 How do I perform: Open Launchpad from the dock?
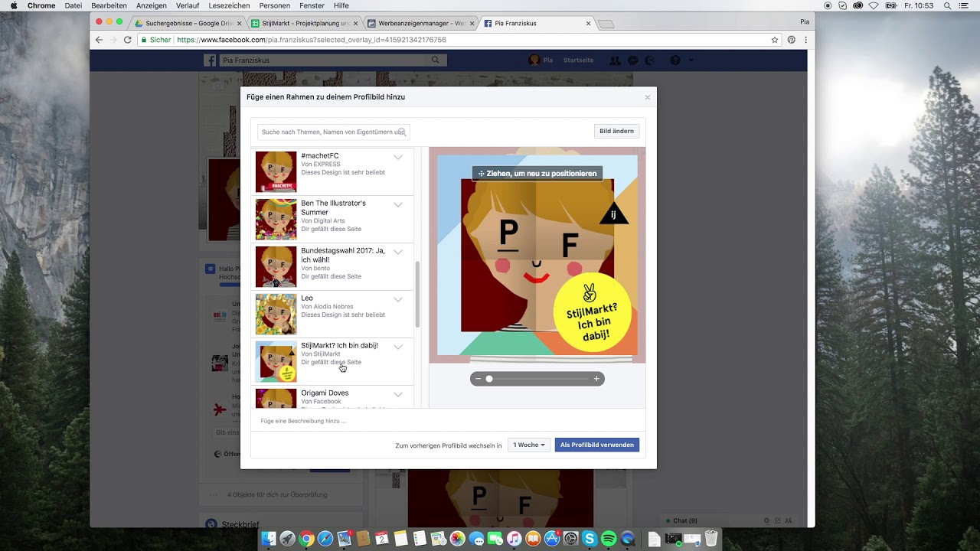288,539
